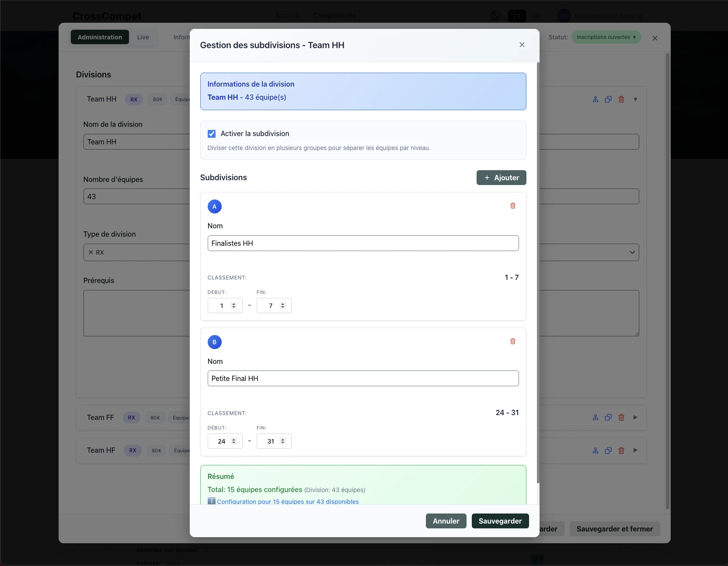Expand the Team FF division row

point(635,417)
